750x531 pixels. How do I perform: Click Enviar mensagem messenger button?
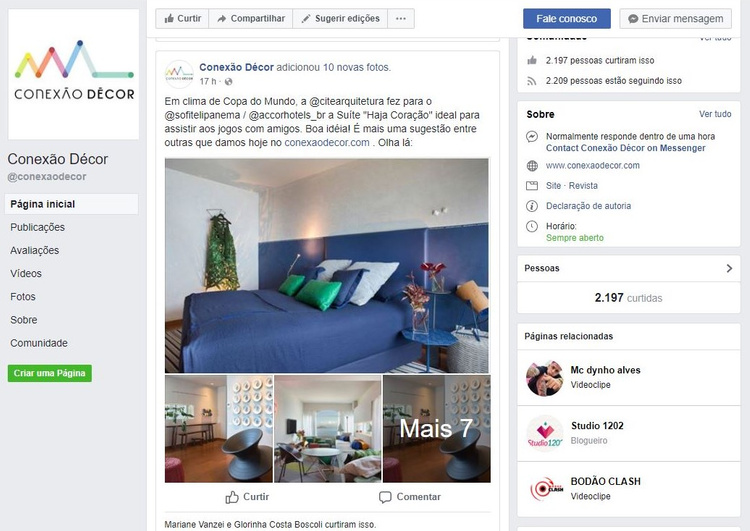click(675, 19)
